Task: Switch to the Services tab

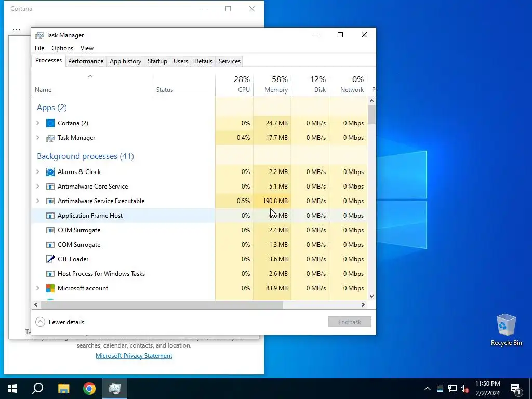Action: (230, 61)
